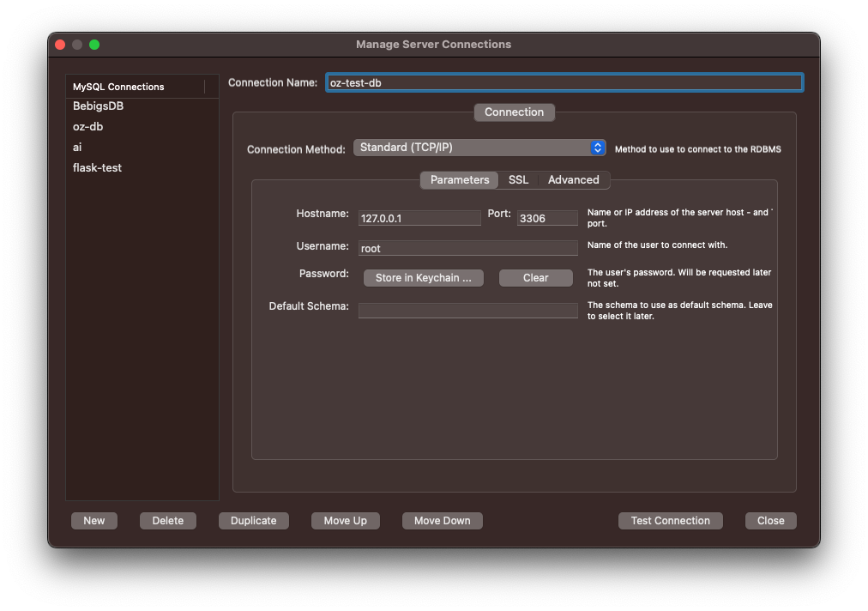Switch to the SSL tab
Screen dimensions: 868x611
pyautogui.click(x=518, y=180)
